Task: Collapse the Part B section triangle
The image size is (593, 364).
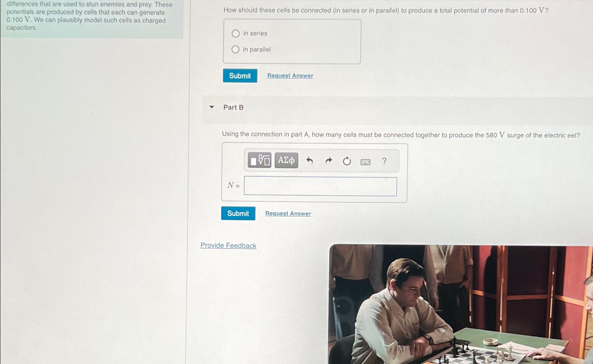Action: 212,107
